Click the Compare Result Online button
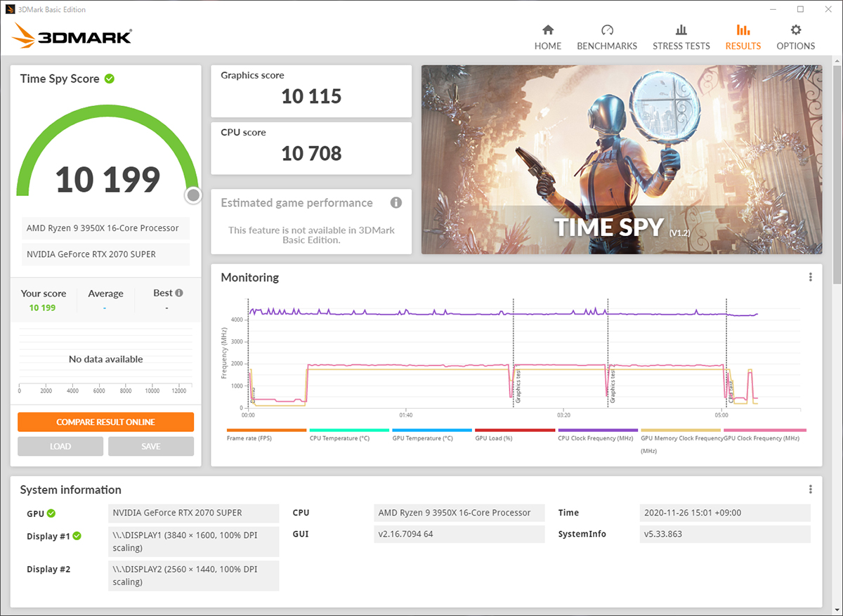Viewport: 843px width, 616px height. pos(105,422)
